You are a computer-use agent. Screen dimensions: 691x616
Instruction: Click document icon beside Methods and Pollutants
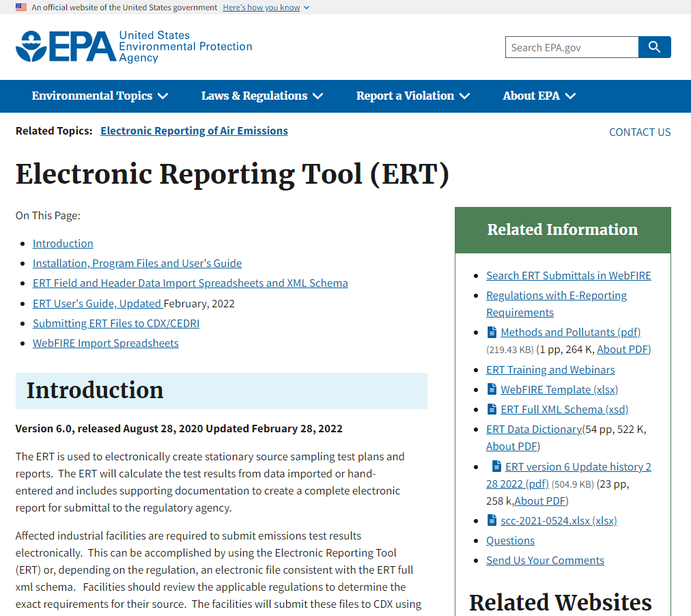(492, 332)
